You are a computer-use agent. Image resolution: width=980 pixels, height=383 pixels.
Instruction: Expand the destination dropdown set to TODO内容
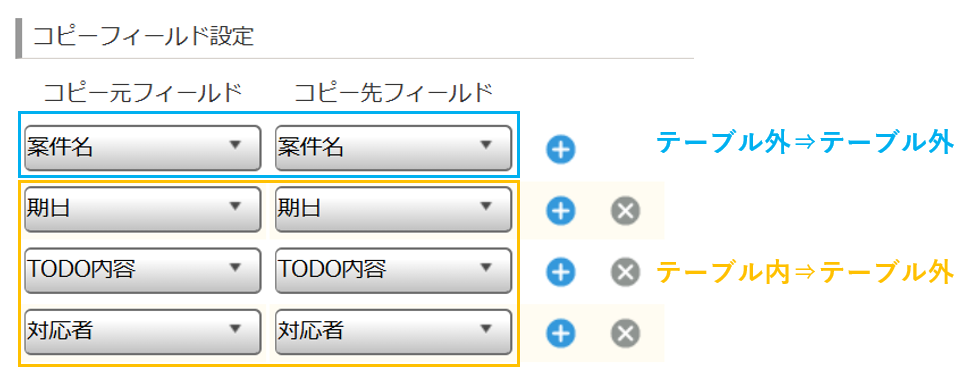(x=394, y=270)
